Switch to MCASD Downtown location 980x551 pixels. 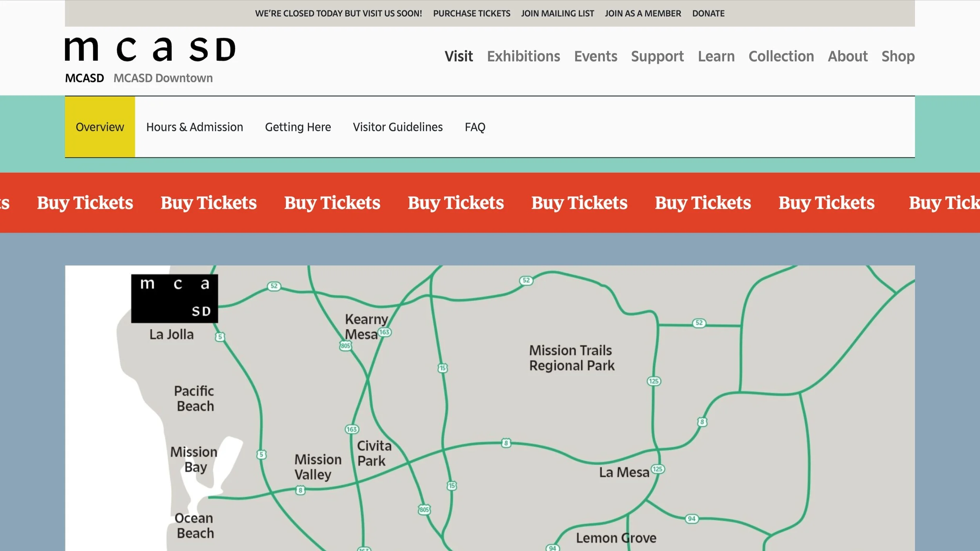(163, 78)
